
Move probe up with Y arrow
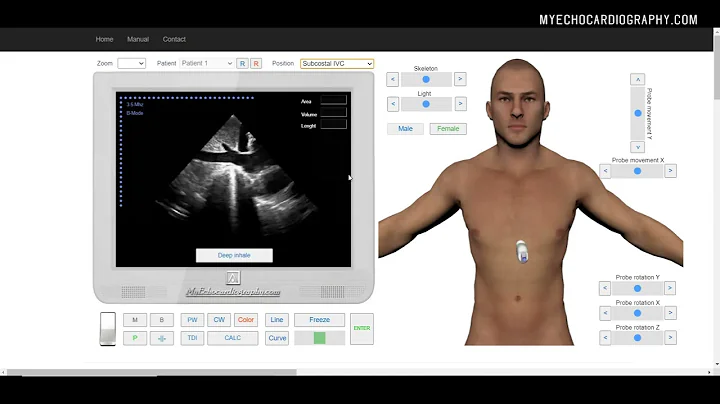coord(637,79)
